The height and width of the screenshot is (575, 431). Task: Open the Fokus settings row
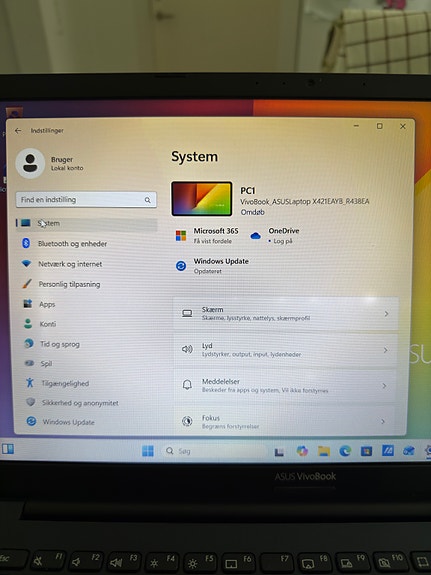click(285, 421)
